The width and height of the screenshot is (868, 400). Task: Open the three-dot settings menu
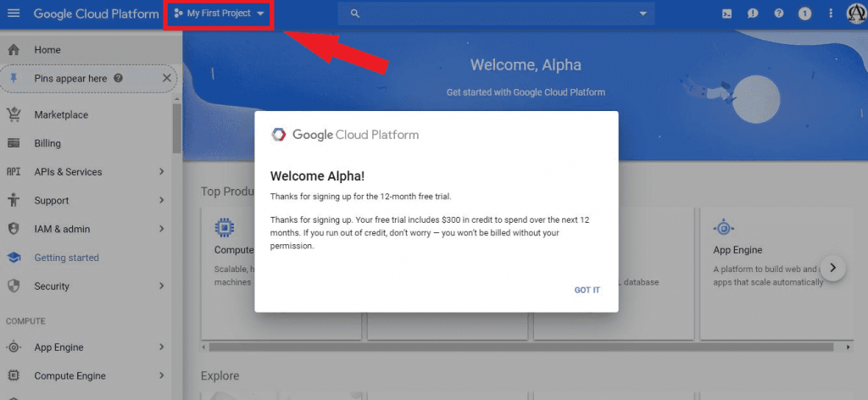(x=831, y=14)
